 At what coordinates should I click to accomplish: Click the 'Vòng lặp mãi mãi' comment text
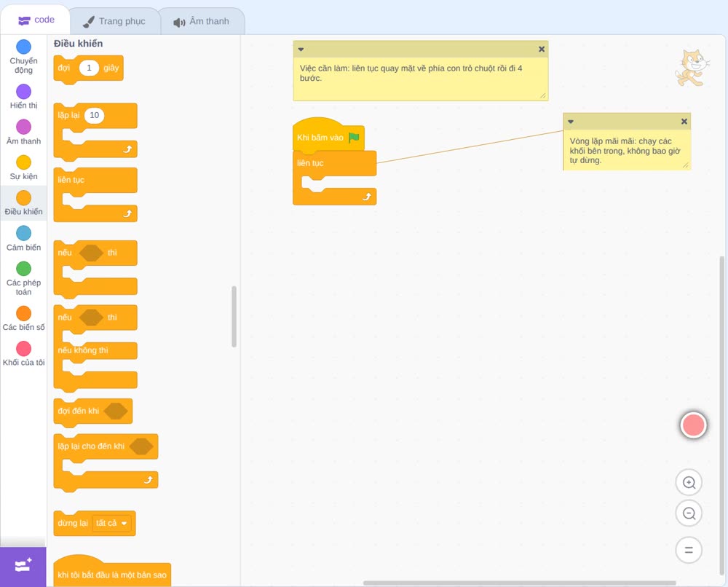pyautogui.click(x=627, y=150)
